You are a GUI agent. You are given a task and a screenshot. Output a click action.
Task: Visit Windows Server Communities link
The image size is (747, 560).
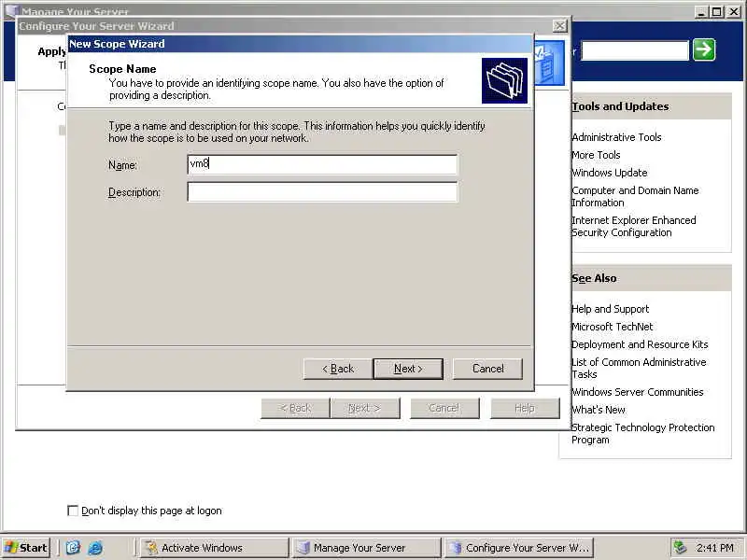pyautogui.click(x=638, y=392)
